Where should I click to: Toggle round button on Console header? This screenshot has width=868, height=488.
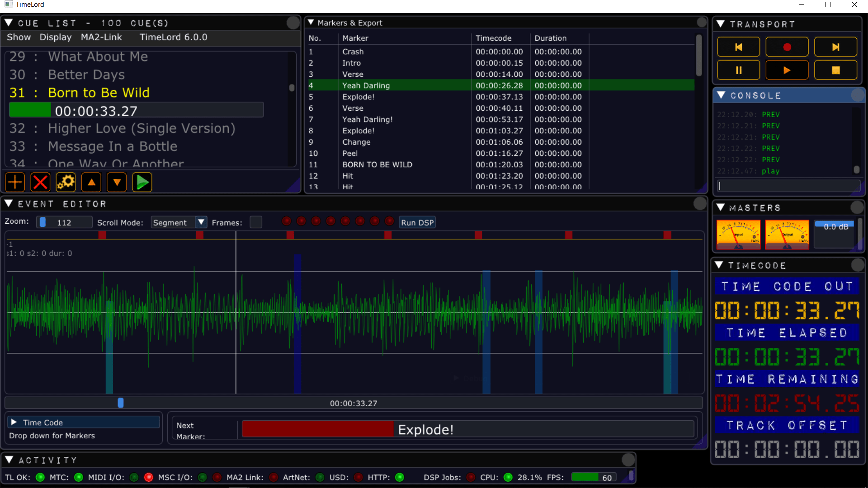[857, 95]
